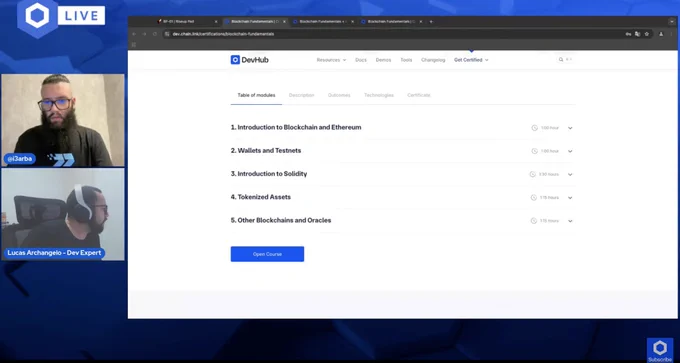Viewport: 680px width, 363px height.
Task: Click the translate icon in the address bar
Action: 638,34
